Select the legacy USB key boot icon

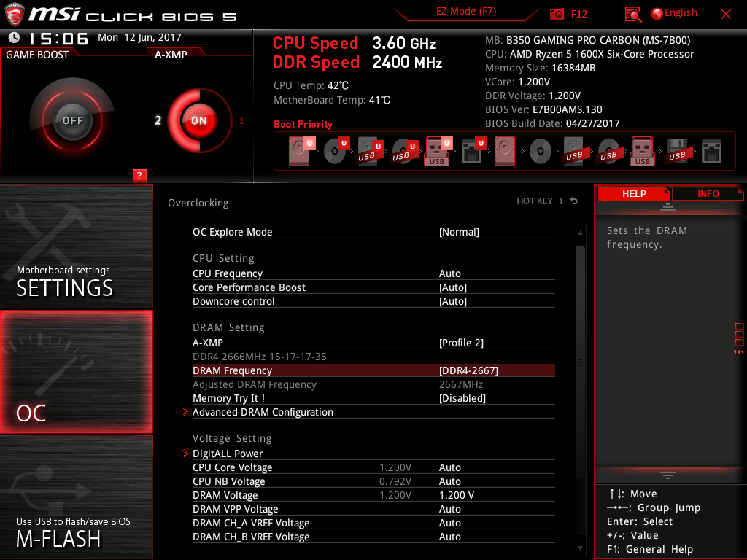(x=643, y=151)
